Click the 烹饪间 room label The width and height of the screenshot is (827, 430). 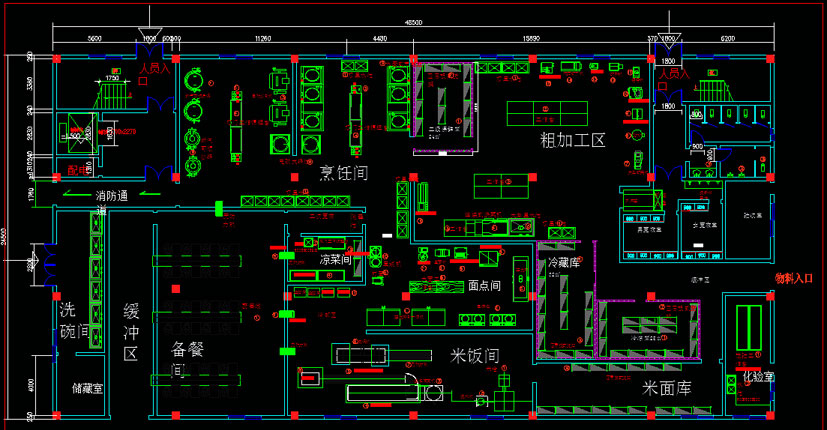pyautogui.click(x=342, y=172)
